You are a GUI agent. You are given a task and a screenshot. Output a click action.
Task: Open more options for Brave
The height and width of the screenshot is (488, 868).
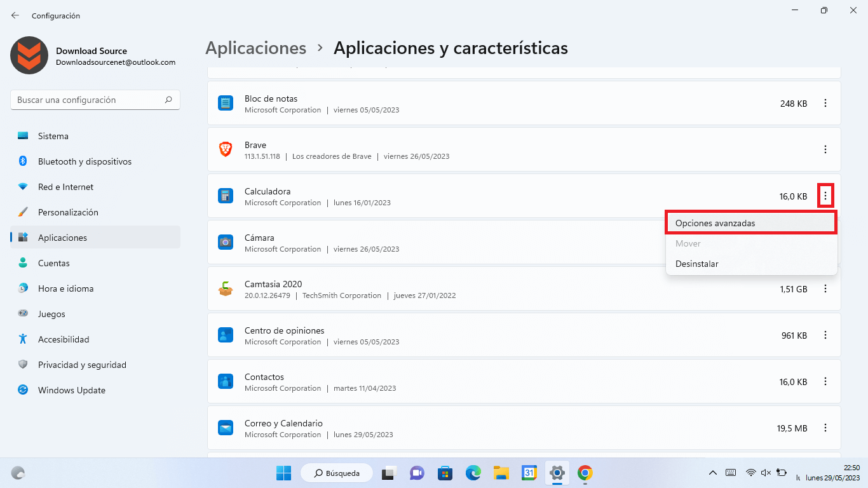click(825, 150)
